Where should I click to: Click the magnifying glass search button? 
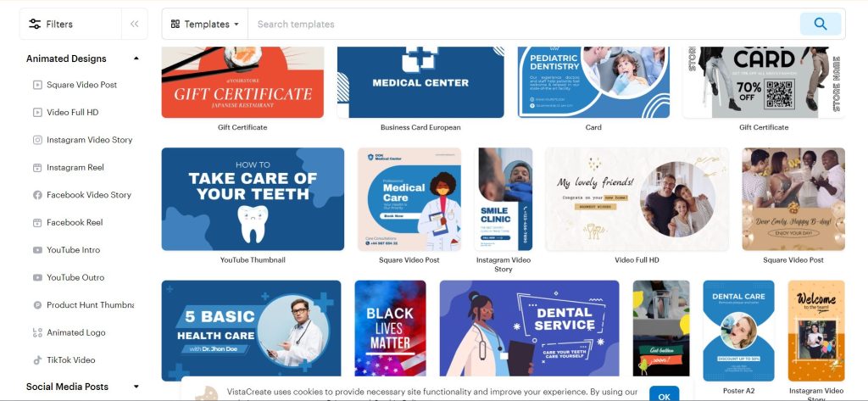tap(820, 24)
